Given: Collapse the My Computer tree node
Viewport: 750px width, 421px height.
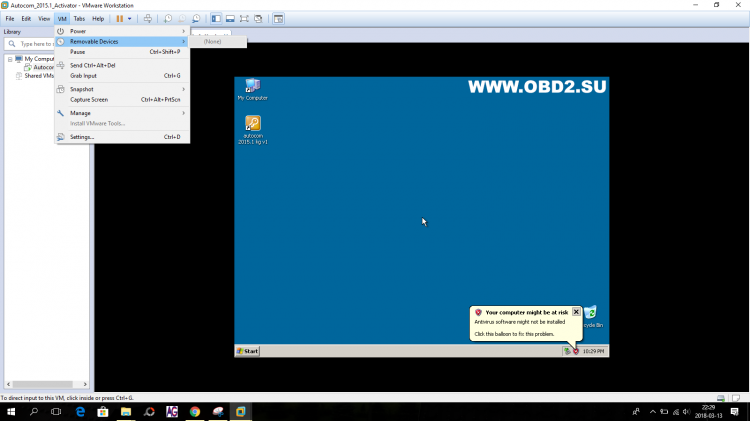Looking at the screenshot, I should pos(10,59).
